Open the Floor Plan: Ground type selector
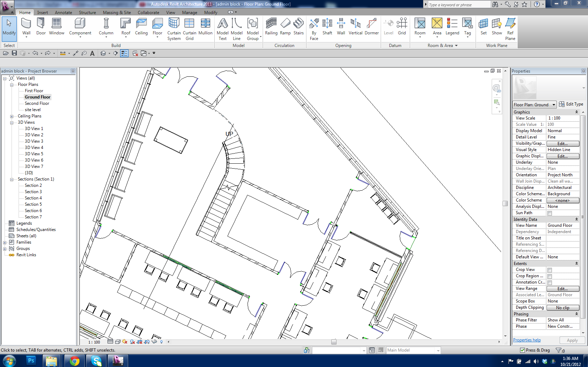588x367 pixels. coord(534,104)
